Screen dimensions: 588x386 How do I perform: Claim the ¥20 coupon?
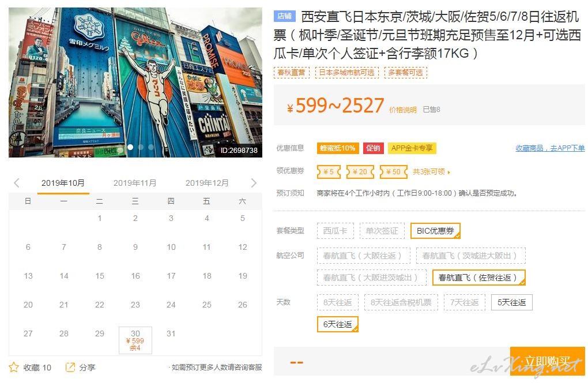click(x=360, y=171)
